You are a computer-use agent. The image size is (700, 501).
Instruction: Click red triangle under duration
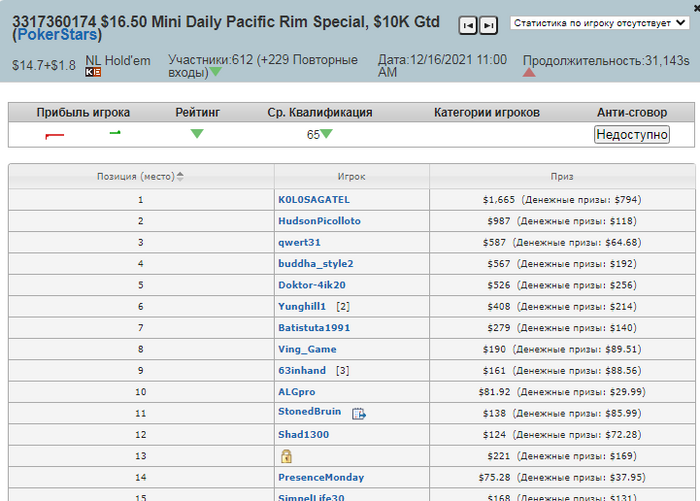pyautogui.click(x=529, y=72)
